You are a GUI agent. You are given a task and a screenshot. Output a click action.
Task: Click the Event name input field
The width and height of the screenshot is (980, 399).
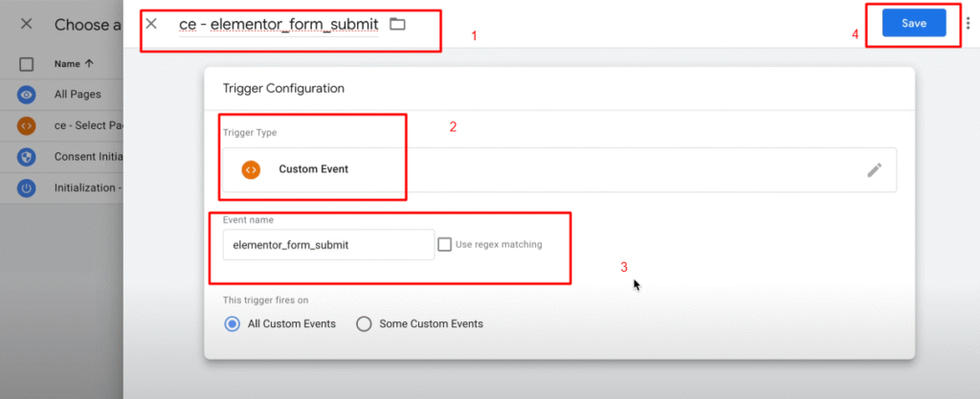click(x=327, y=244)
